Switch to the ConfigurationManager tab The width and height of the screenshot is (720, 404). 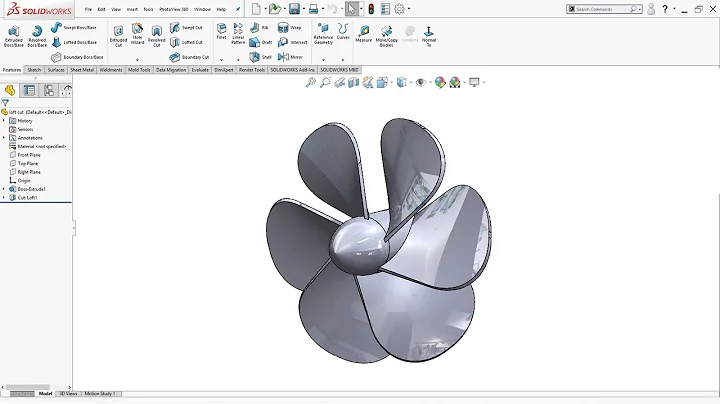point(49,90)
